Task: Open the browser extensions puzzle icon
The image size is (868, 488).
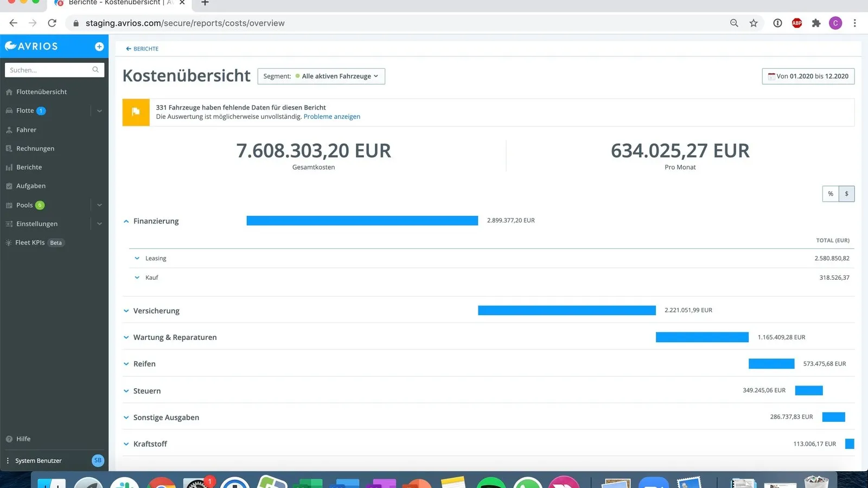Action: pyautogui.click(x=816, y=23)
